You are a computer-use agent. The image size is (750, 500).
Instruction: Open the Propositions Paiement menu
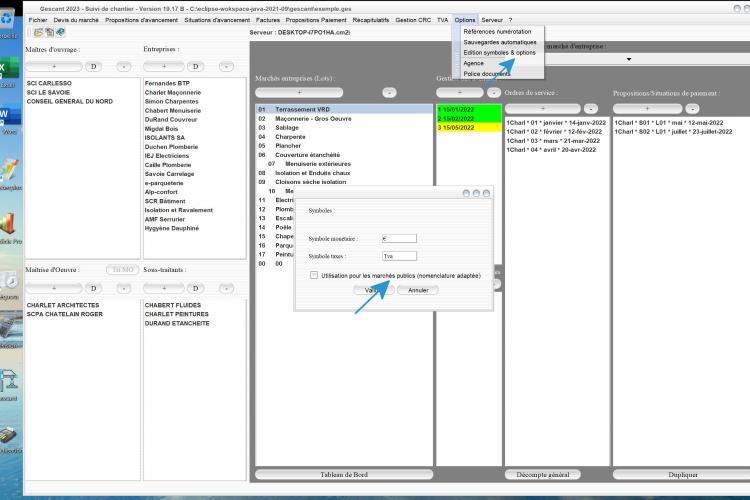pyautogui.click(x=316, y=20)
